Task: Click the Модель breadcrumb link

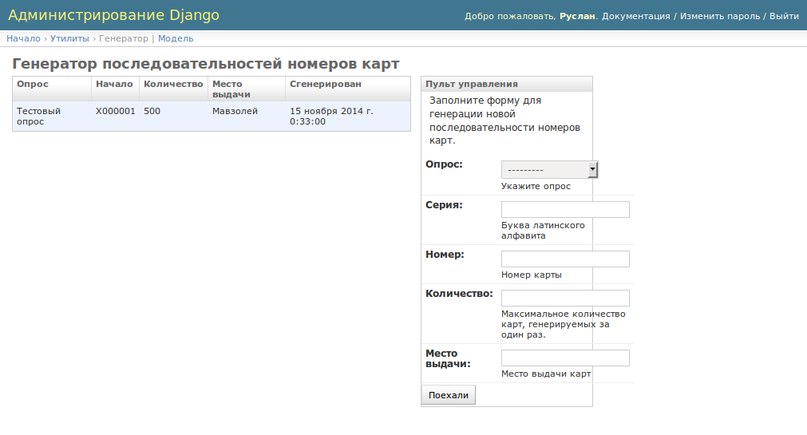Action: pyautogui.click(x=176, y=38)
